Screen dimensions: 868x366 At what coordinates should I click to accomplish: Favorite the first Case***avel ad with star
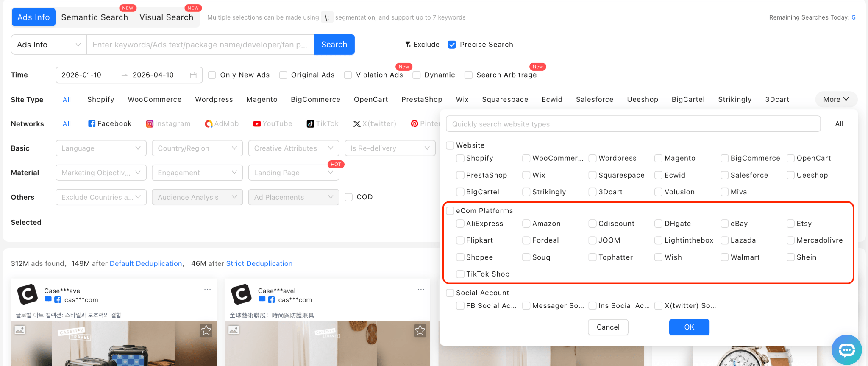pyautogui.click(x=206, y=330)
